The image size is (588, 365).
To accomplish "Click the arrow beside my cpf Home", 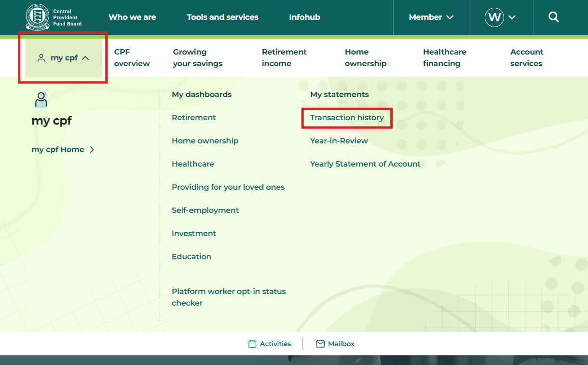I will click(x=92, y=150).
